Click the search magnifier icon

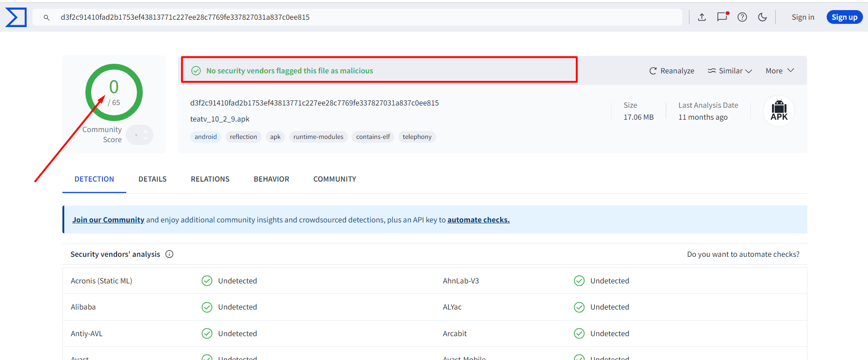(x=46, y=17)
